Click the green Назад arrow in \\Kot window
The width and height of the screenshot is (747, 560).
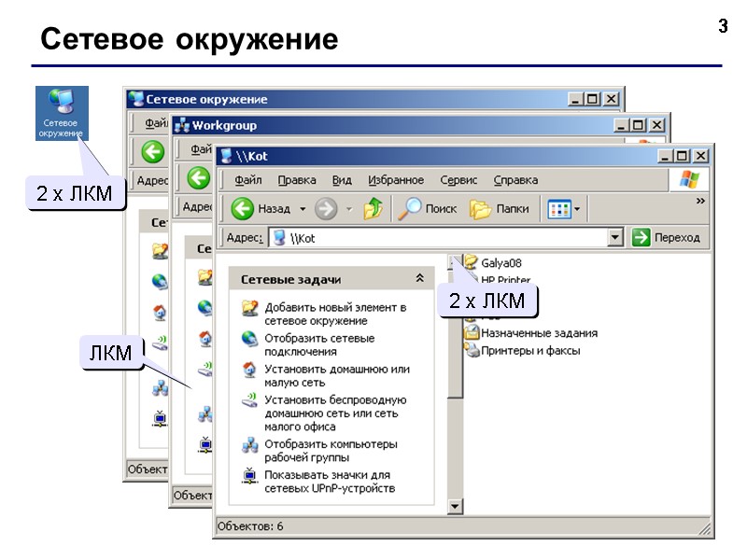tap(242, 208)
